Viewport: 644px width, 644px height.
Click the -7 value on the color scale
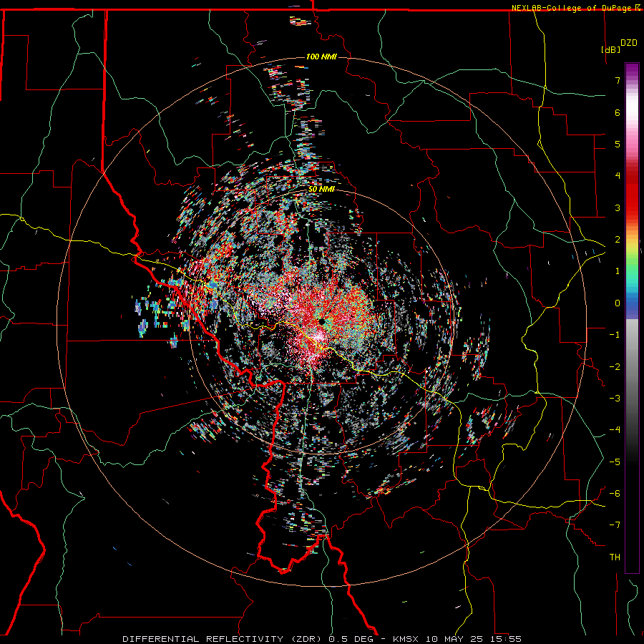tap(615, 525)
